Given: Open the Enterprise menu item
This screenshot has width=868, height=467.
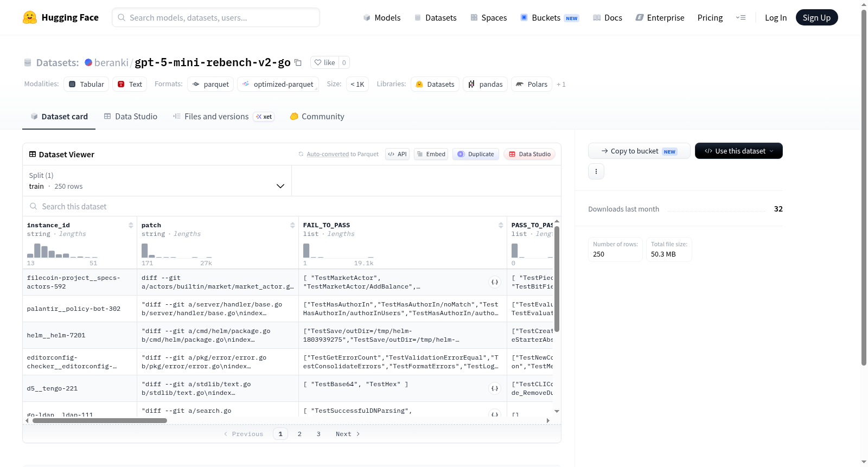Looking at the screenshot, I should [x=660, y=17].
